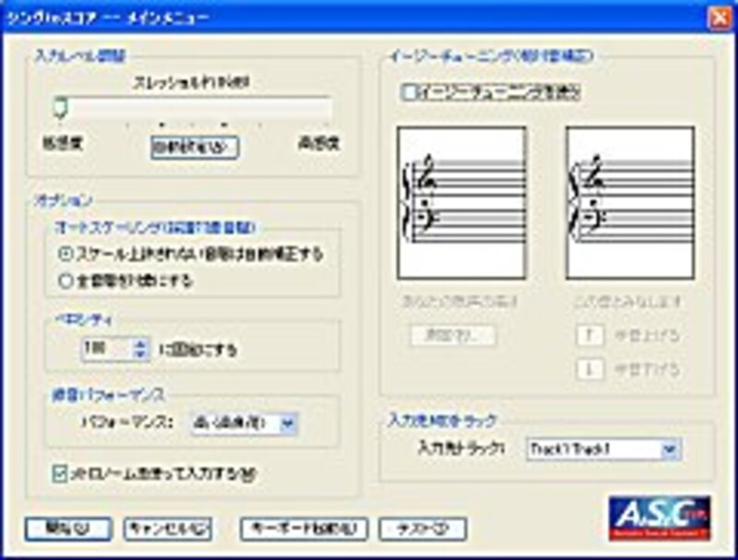This screenshot has height=560, width=738.
Task: Click the velocity stepper up arrow
Action: pyautogui.click(x=140, y=343)
